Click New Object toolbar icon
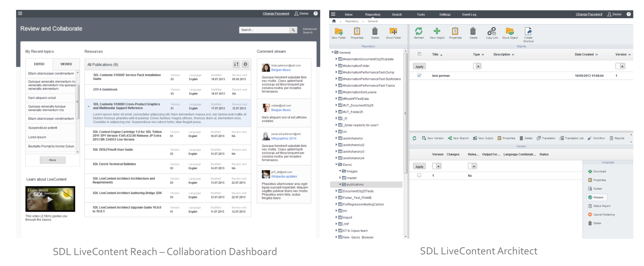 [x=437, y=33]
